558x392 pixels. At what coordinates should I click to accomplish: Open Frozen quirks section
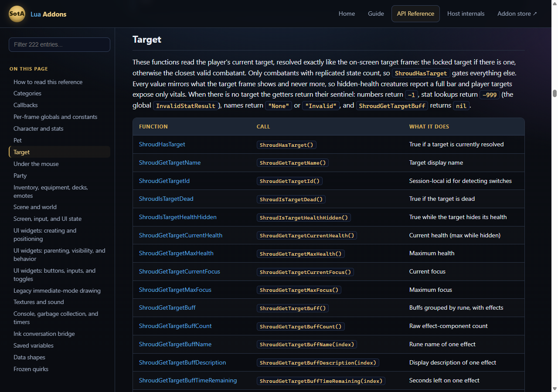point(31,369)
